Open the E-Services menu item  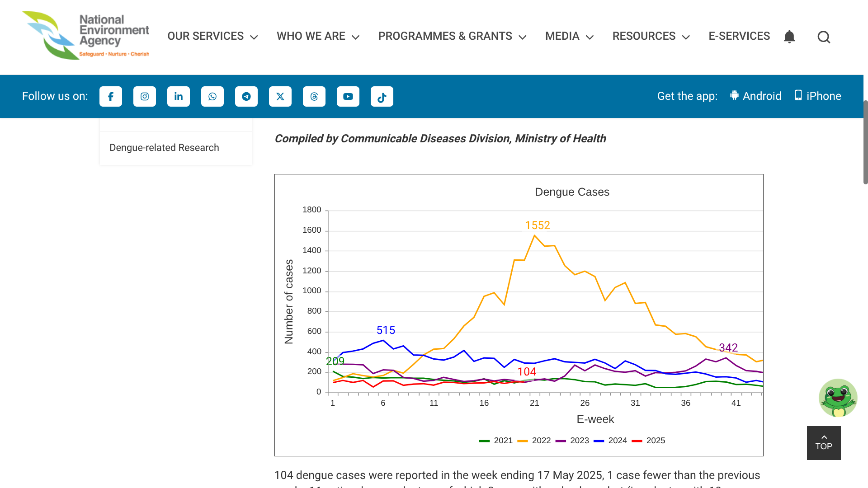pos(739,36)
